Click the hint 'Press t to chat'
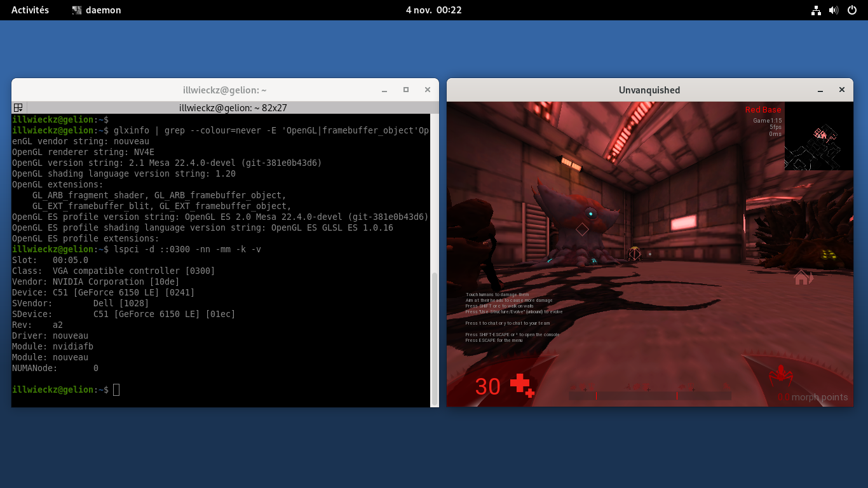The image size is (868, 488). [x=507, y=323]
